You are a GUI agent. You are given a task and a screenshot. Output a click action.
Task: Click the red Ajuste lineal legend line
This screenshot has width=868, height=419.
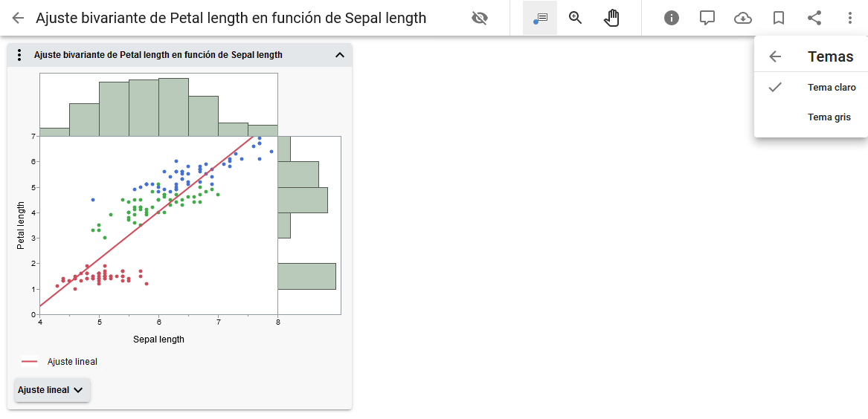[x=30, y=362]
